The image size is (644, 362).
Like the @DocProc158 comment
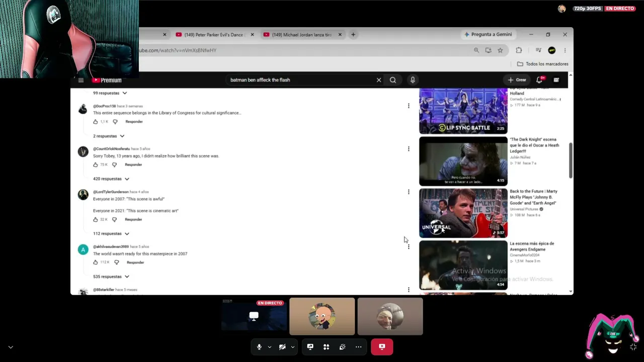click(x=96, y=122)
